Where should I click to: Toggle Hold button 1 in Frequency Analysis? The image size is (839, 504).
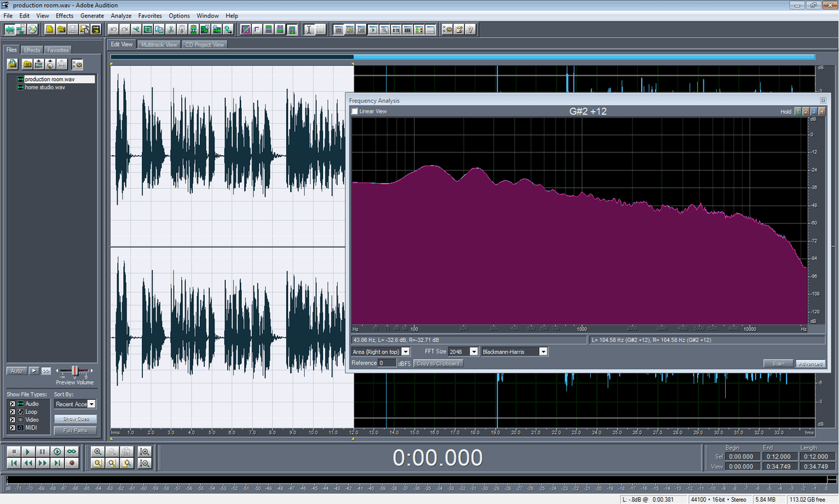[798, 111]
